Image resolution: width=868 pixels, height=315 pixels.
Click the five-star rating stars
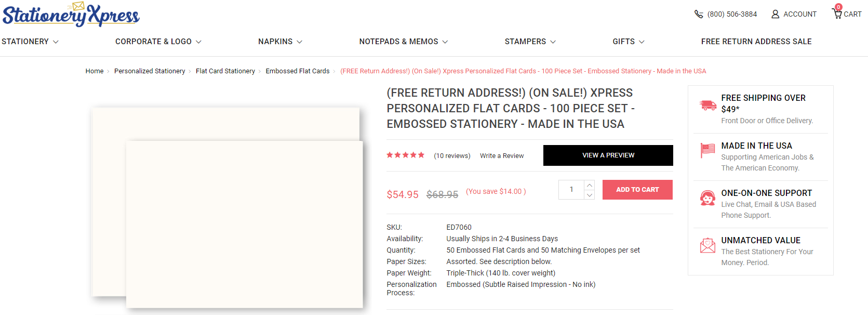click(406, 155)
